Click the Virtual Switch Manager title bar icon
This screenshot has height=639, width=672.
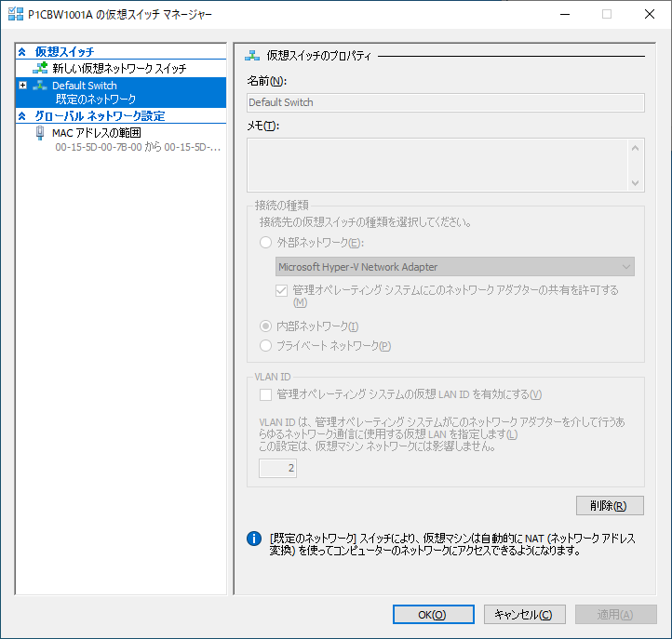click(x=16, y=14)
